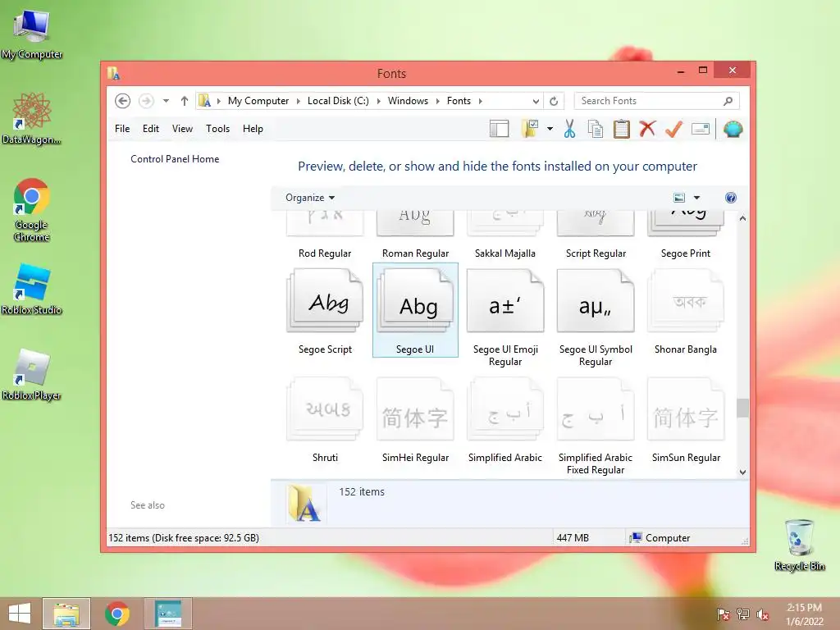Open the Windows Start button
Screen dimensions: 840x630
[x=20, y=614]
